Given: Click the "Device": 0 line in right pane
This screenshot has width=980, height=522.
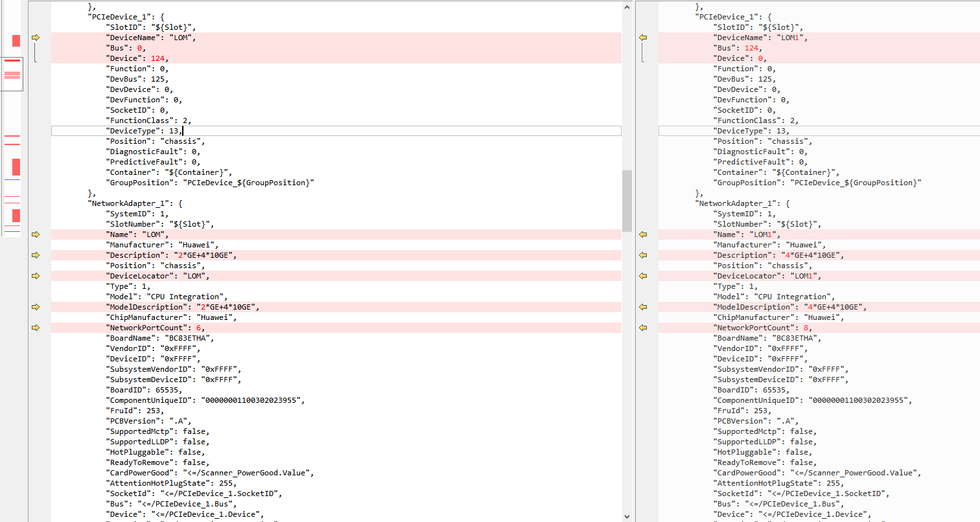Looking at the screenshot, I should [740, 58].
